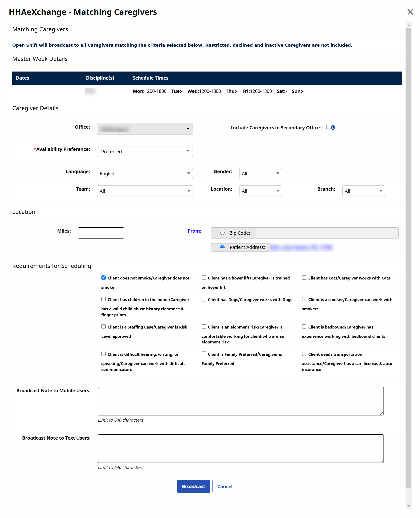Uncheck Client does not smoke requirement
The width and height of the screenshot is (420, 518).
click(104, 278)
